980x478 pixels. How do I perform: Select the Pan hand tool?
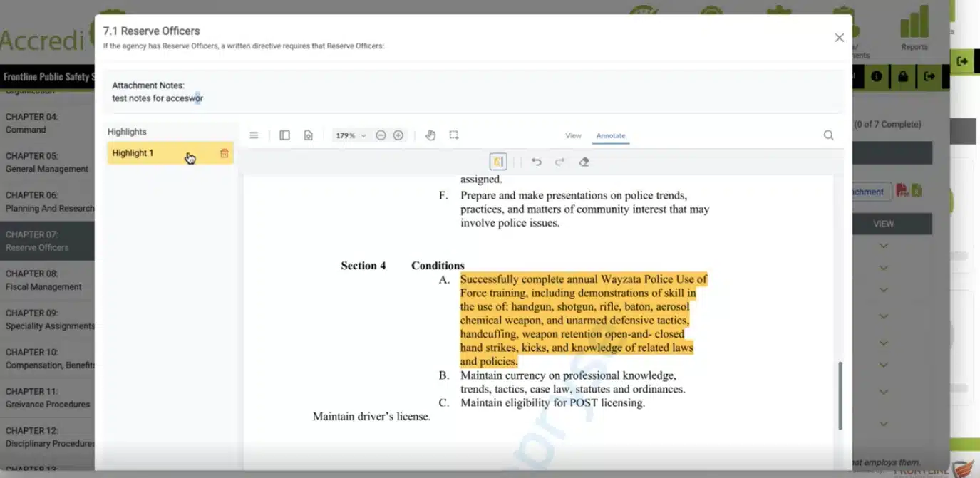(x=430, y=135)
